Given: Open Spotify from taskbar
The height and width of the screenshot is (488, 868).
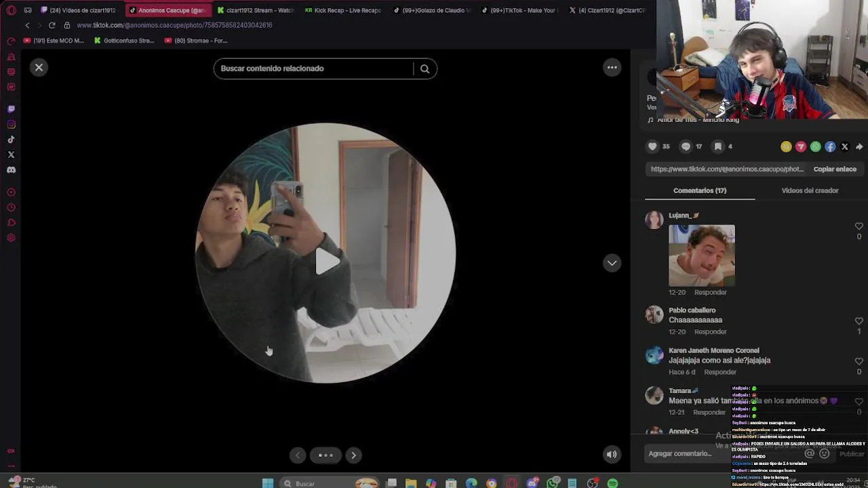Looking at the screenshot, I should coord(613,483).
